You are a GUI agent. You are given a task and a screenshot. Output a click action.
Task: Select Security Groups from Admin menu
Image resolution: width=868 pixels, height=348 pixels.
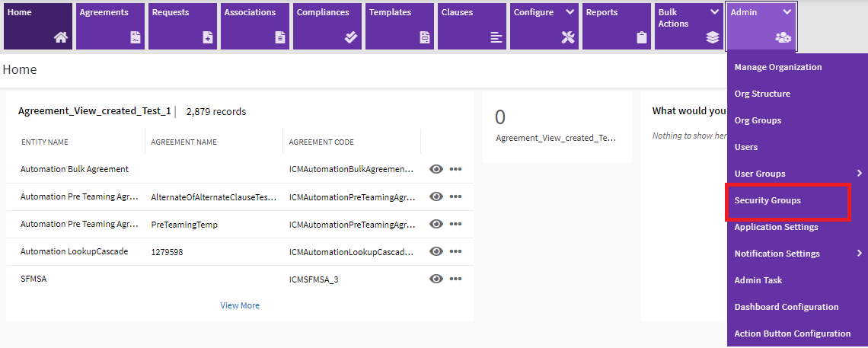(x=767, y=200)
